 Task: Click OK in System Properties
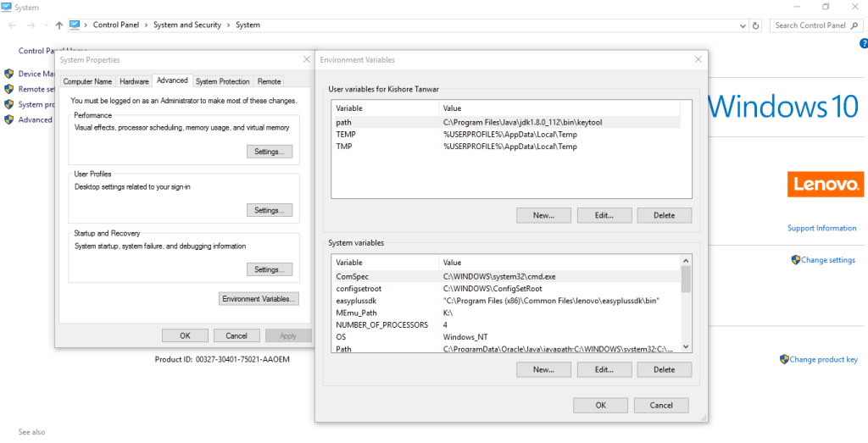click(185, 335)
